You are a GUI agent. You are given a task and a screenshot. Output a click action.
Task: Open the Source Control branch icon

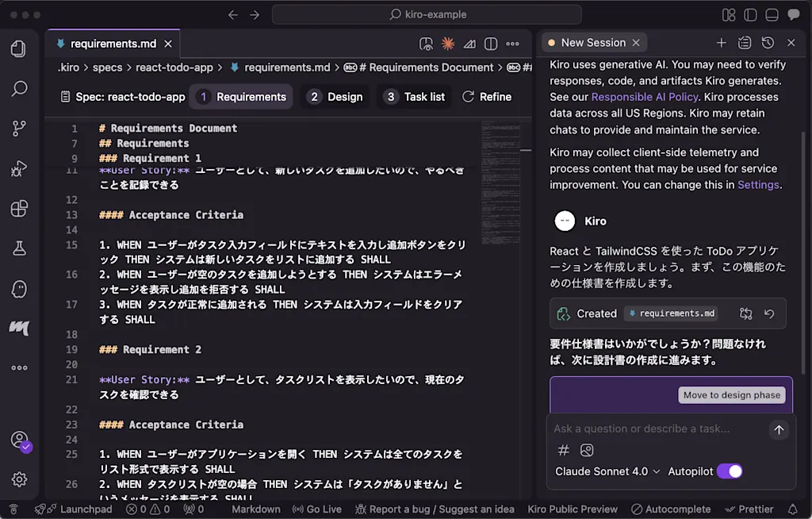19,128
